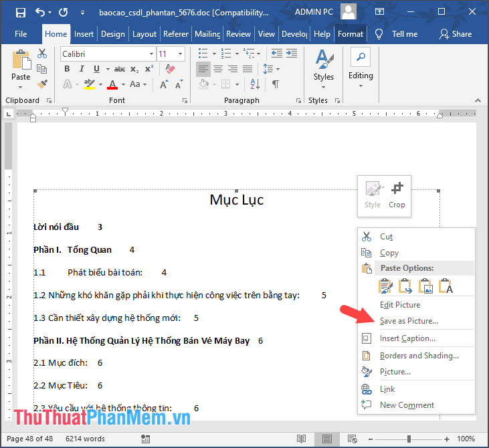This screenshot has width=489, height=448.
Task: Click the Crop tool in floating toolbar
Action: pyautogui.click(x=397, y=195)
